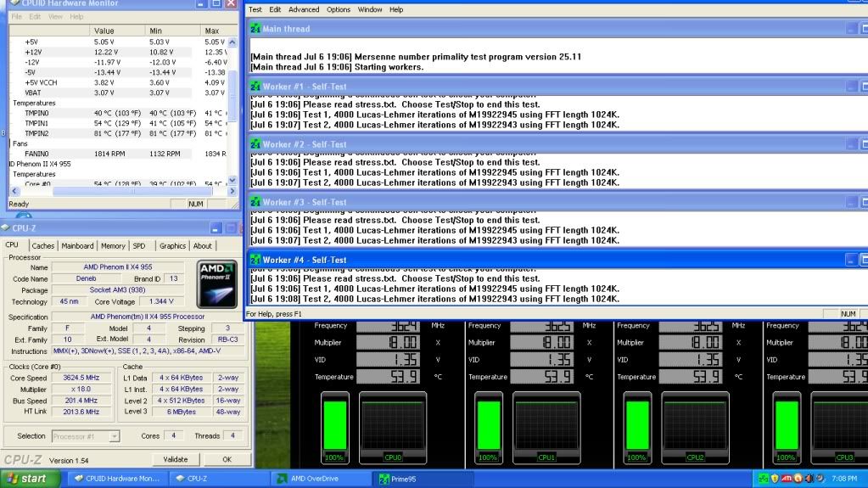This screenshot has width=868, height=488.
Task: Switch to the Mainboard tab in CPU-Z
Action: pyautogui.click(x=78, y=246)
